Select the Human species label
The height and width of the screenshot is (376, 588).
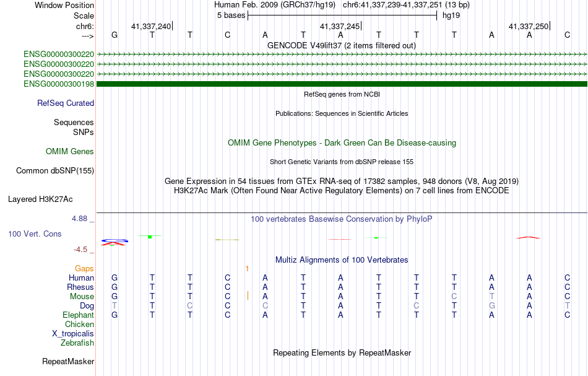(x=81, y=278)
